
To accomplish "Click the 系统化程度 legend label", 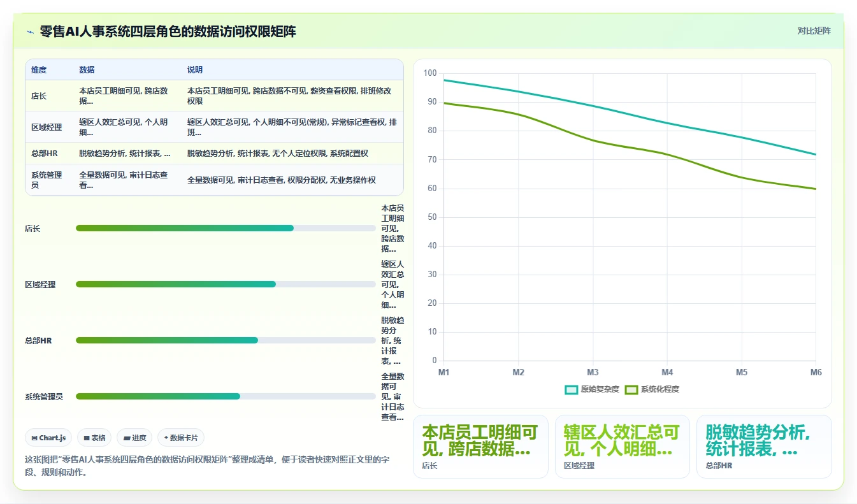I will pos(660,389).
